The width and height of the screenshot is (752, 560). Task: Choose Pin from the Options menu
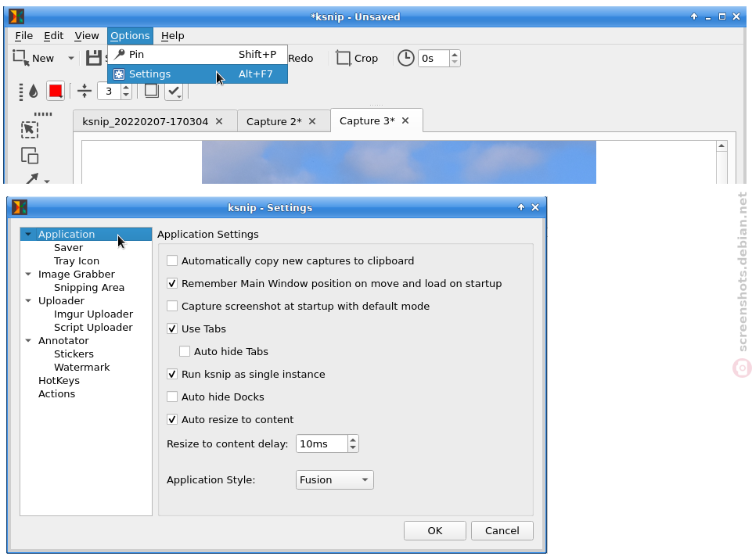198,55
